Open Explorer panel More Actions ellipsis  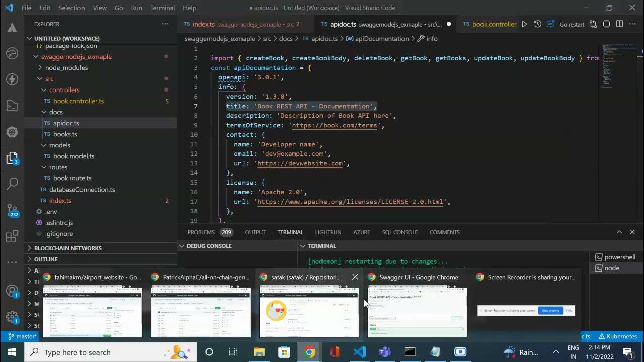pos(165,24)
